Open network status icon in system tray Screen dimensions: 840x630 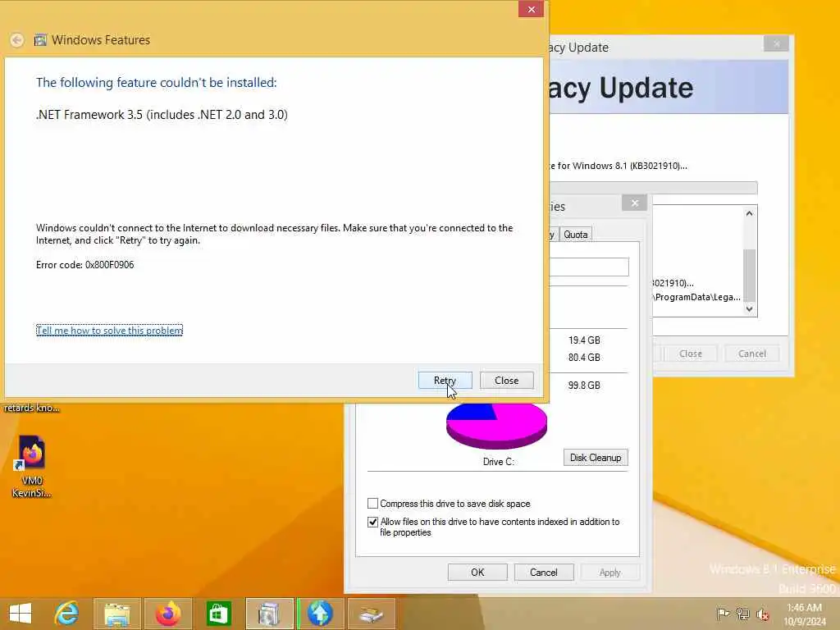pos(742,614)
